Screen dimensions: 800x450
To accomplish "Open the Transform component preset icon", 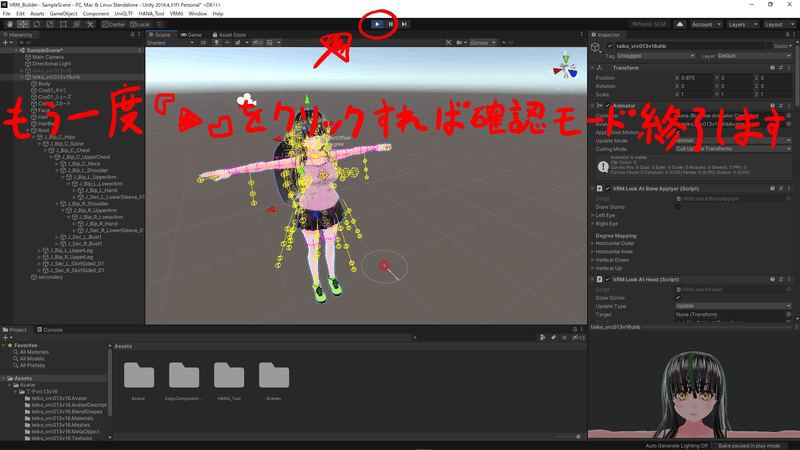I will coord(781,68).
